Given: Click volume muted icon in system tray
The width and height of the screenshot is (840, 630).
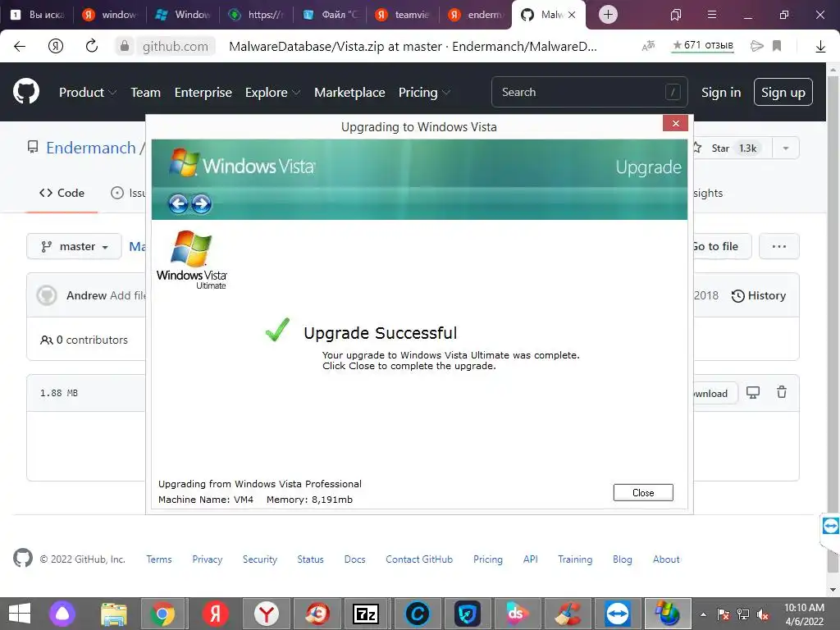Looking at the screenshot, I should click(763, 614).
